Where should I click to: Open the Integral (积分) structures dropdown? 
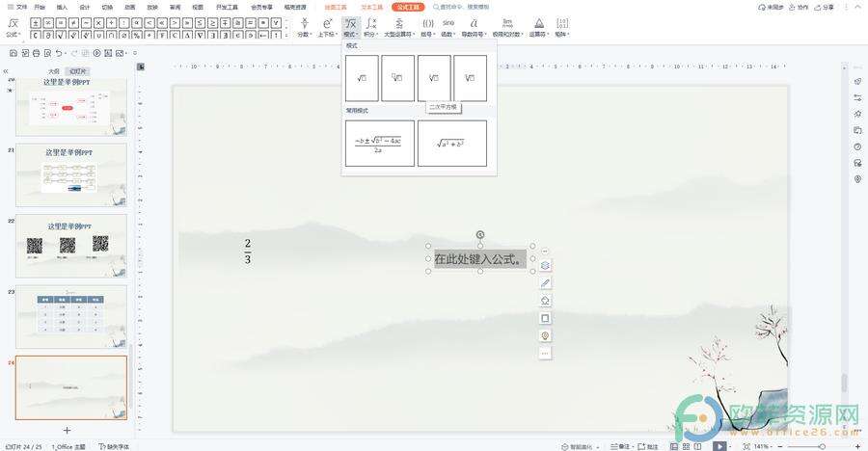(371, 27)
